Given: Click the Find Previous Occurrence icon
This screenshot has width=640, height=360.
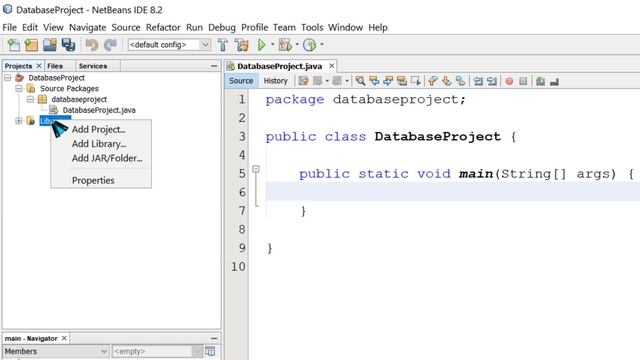Looking at the screenshot, I should click(x=374, y=81).
